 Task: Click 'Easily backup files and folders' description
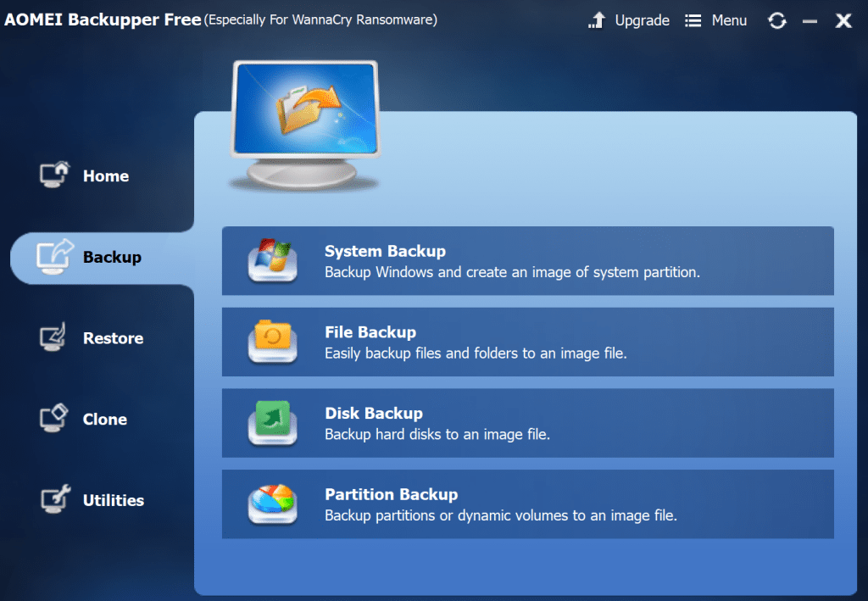pyautogui.click(x=476, y=353)
